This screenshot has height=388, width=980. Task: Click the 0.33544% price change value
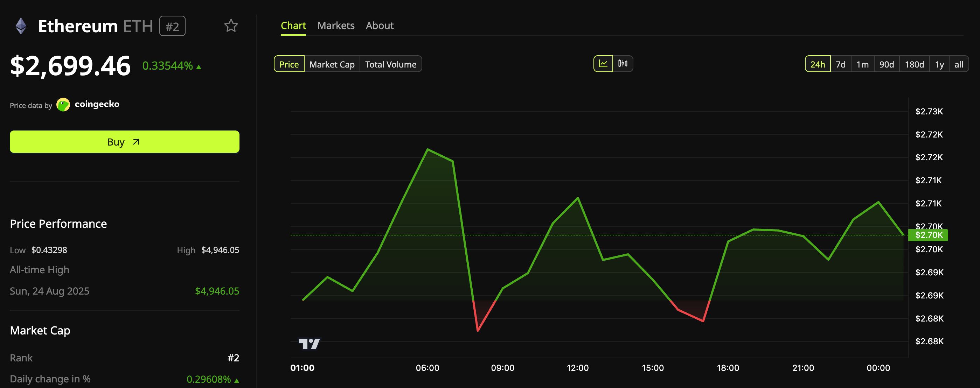click(168, 66)
